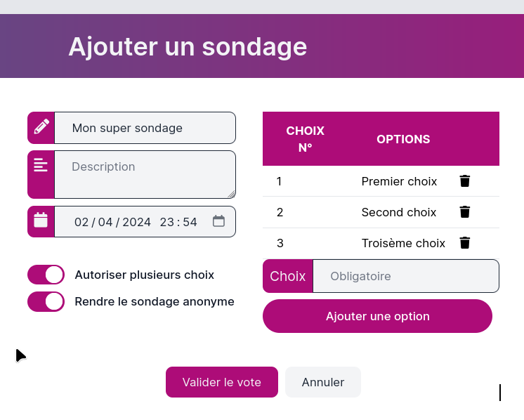The width and height of the screenshot is (524, 420).
Task: Focus the Choix Obligatoire input field
Action: (405, 276)
